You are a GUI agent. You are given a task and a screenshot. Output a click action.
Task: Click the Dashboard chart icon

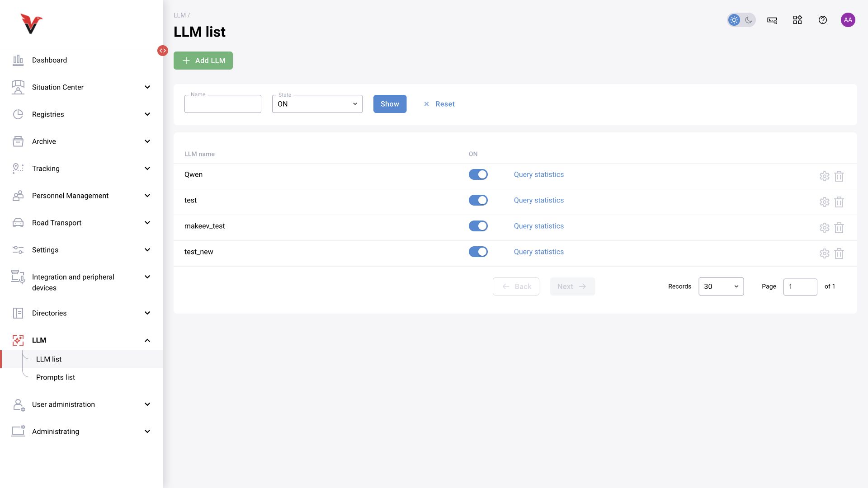point(18,60)
